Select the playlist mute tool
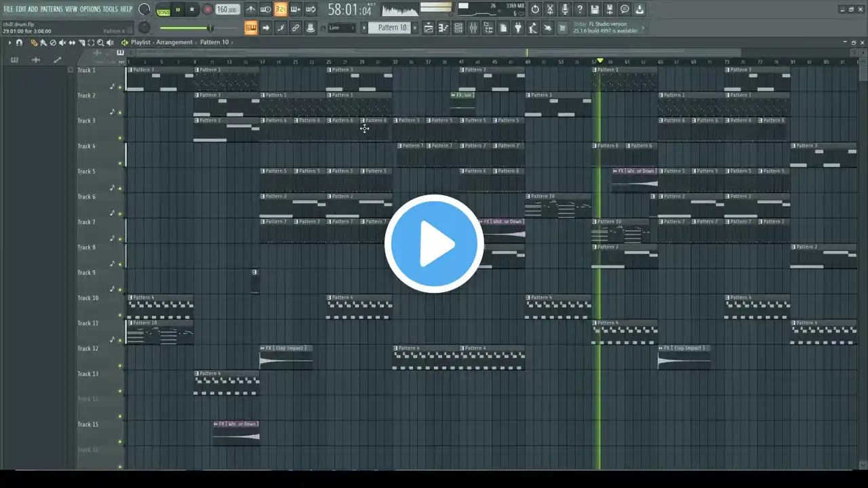This screenshot has width=868, height=488. coord(62,43)
